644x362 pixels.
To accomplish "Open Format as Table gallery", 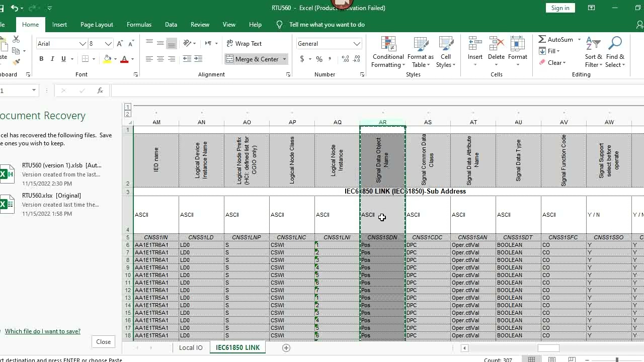I will tap(421, 52).
